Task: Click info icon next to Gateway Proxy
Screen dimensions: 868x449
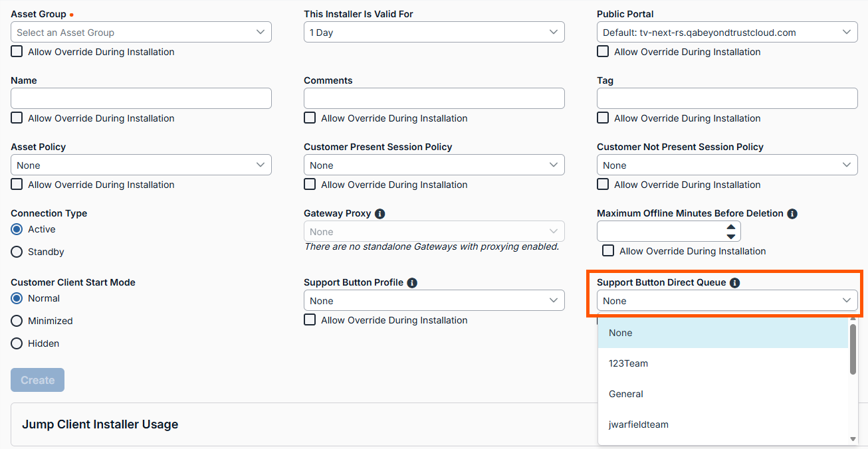Action: [380, 214]
